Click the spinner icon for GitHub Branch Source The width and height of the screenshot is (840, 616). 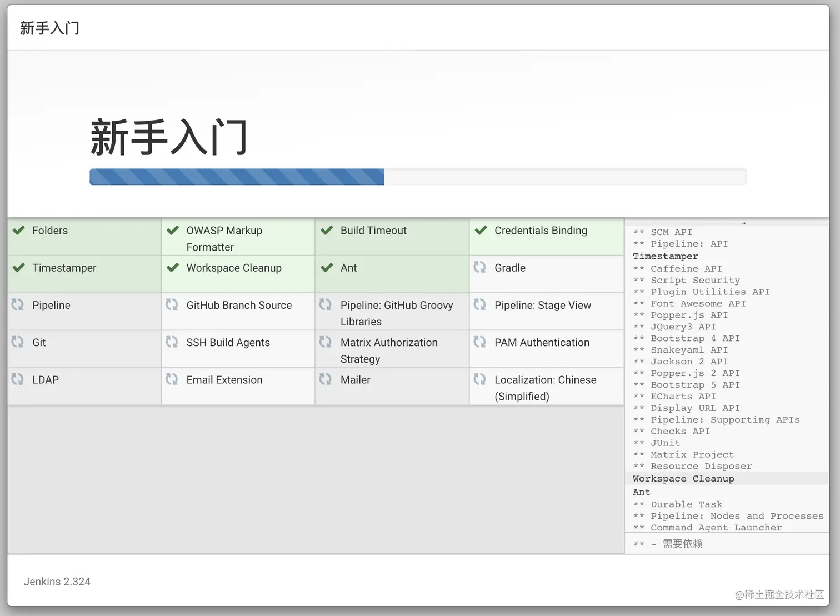tap(172, 304)
